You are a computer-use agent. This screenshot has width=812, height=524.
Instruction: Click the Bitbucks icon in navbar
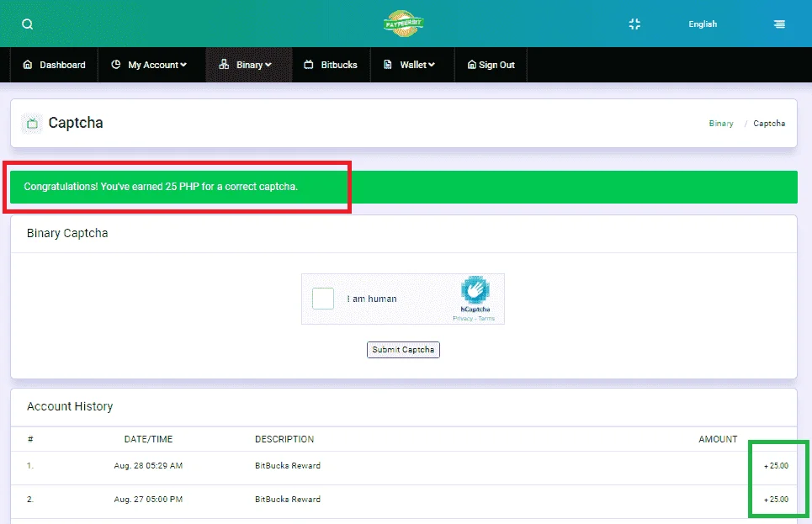click(309, 65)
